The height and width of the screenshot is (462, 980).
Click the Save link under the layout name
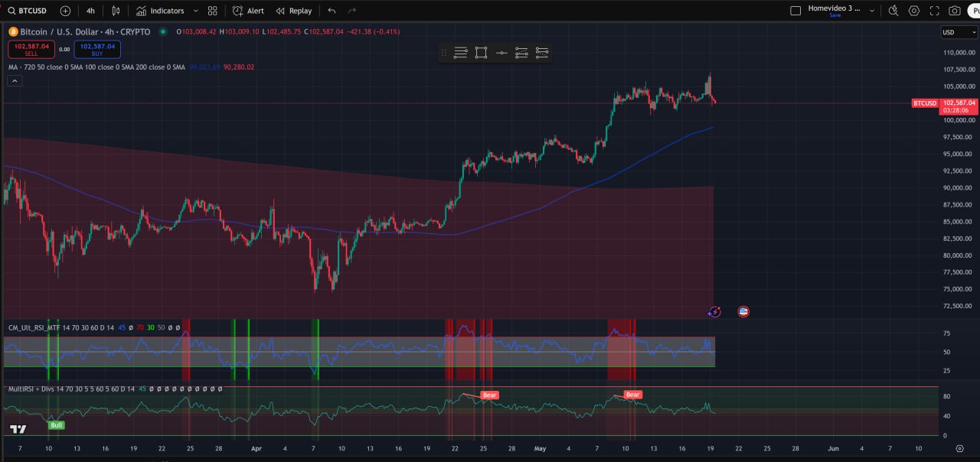[x=835, y=15]
